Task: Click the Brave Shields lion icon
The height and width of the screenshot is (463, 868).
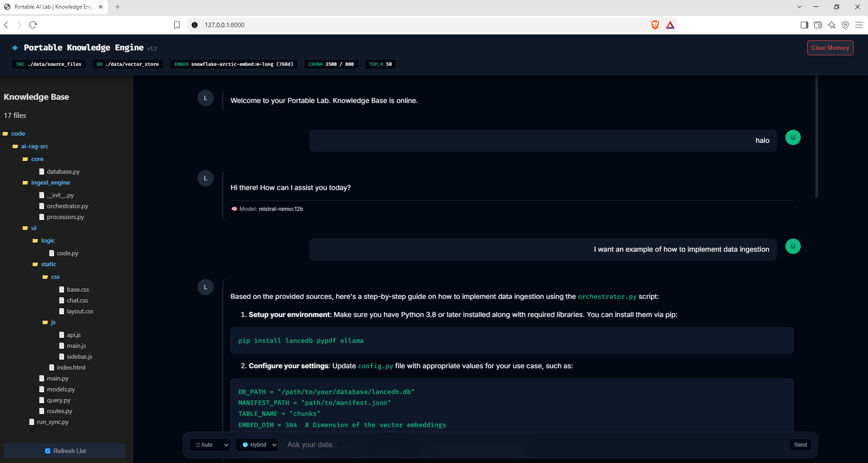Action: tap(655, 25)
